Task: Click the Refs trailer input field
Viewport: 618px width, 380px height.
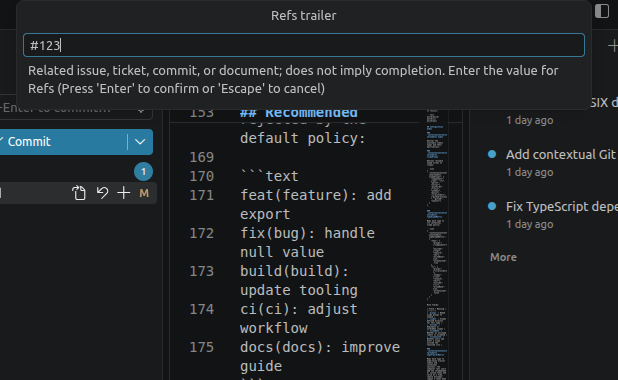Action: pos(303,45)
